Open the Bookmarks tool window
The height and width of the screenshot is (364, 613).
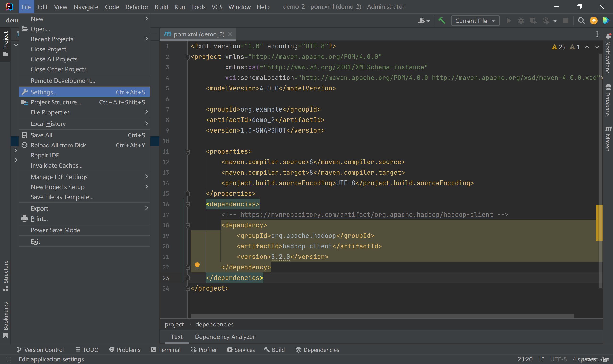coord(6,320)
